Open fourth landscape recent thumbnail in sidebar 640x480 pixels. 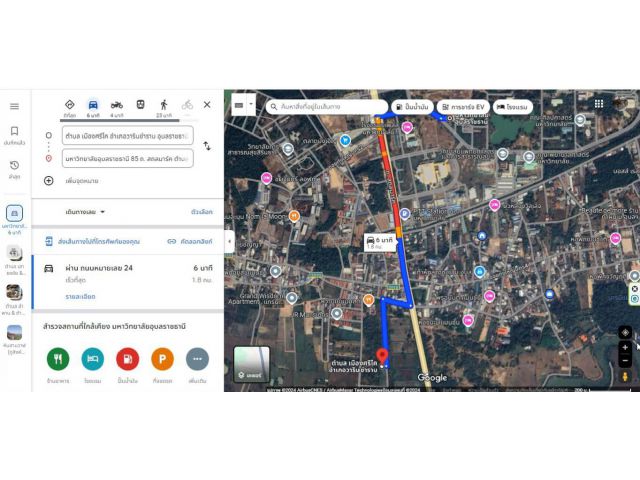click(x=14, y=332)
